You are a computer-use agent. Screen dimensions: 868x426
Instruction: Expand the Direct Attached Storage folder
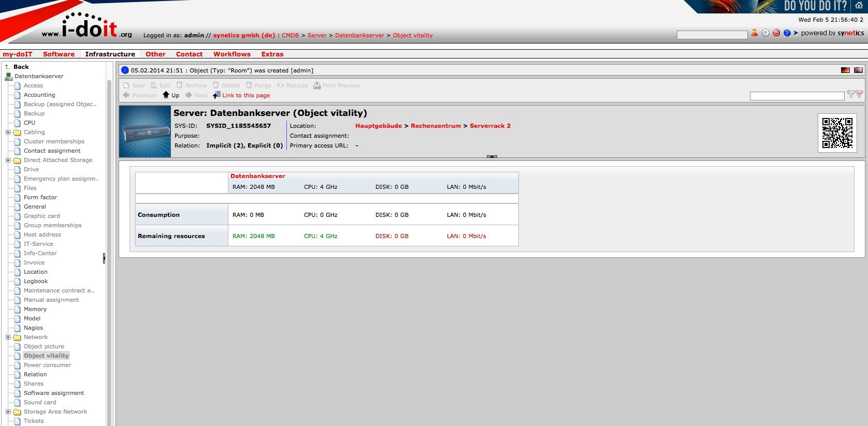point(8,160)
